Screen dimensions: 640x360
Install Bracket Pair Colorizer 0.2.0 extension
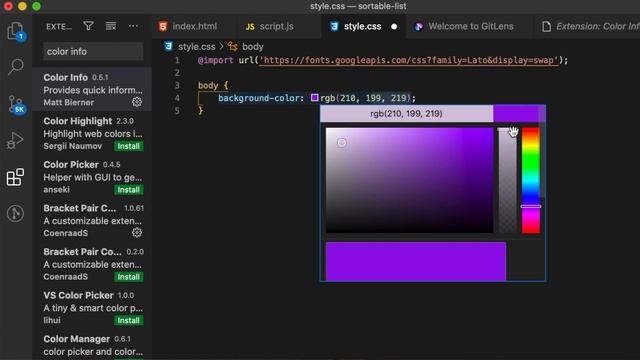click(x=129, y=277)
